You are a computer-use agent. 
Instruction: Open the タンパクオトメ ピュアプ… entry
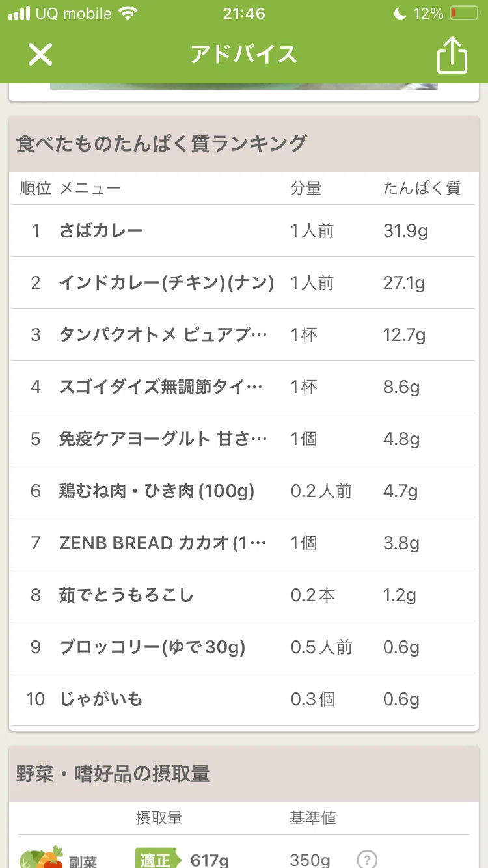coord(244,335)
